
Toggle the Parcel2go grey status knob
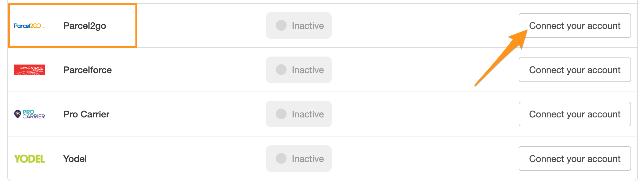click(281, 26)
